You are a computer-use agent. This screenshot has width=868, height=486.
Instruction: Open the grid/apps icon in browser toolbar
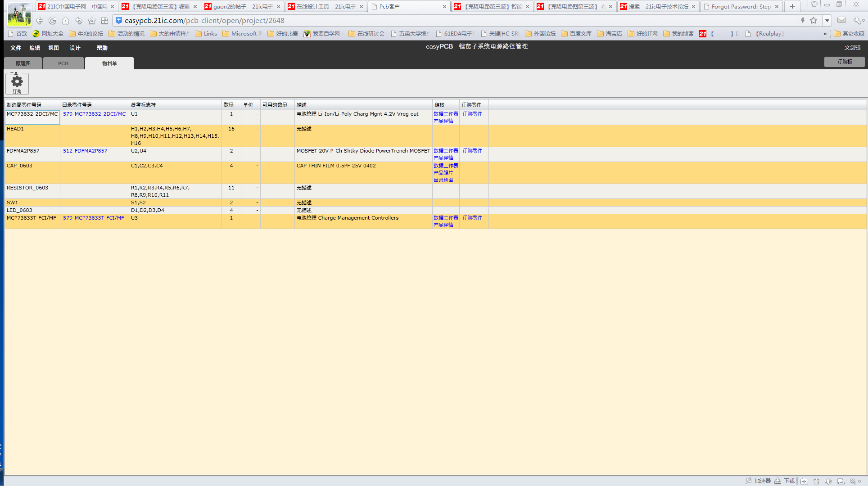coord(105,21)
